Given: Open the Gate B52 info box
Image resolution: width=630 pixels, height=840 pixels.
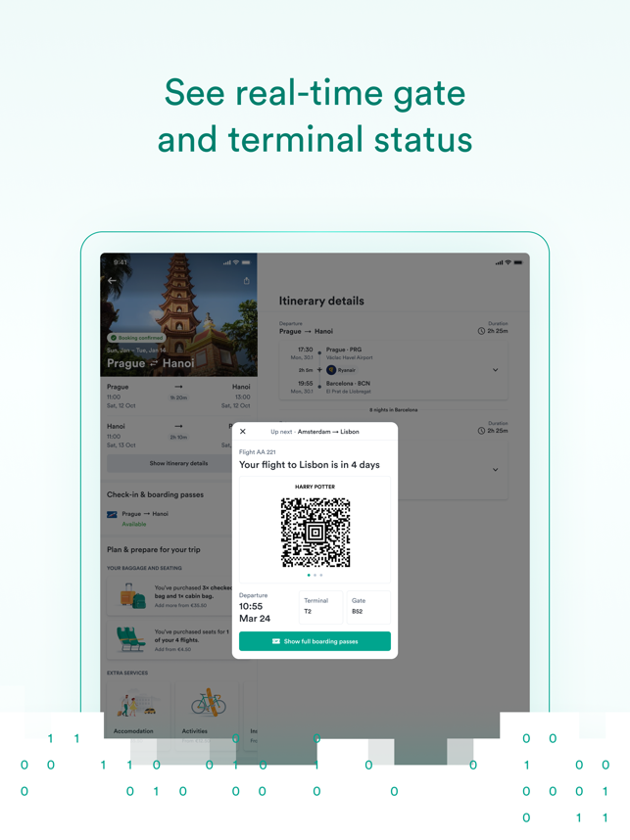Looking at the screenshot, I should pyautogui.click(x=368, y=607).
